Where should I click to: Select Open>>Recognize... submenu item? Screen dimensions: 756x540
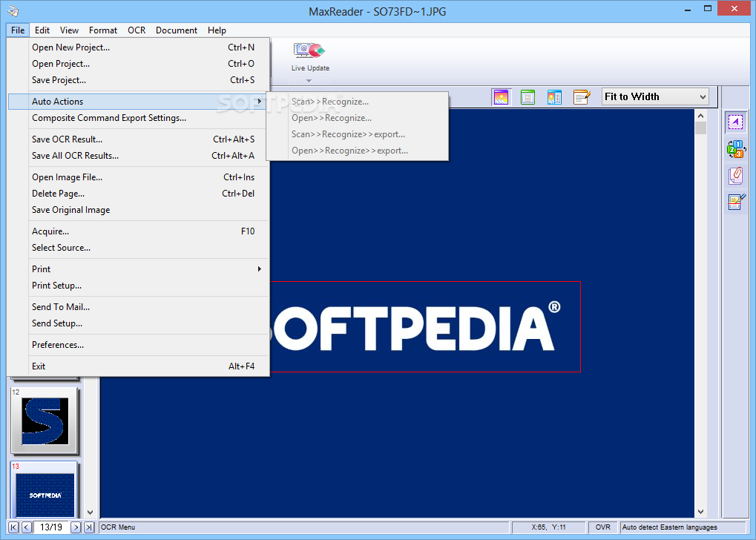click(x=358, y=118)
